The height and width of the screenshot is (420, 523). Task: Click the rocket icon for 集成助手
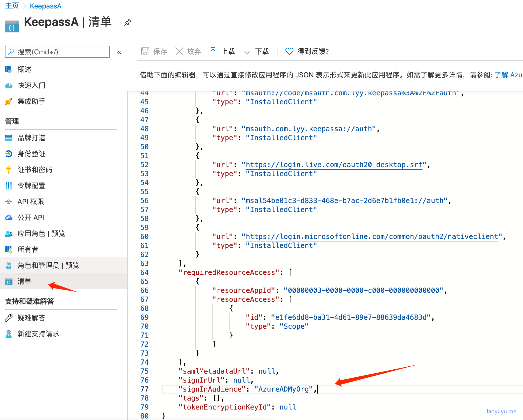click(8, 101)
